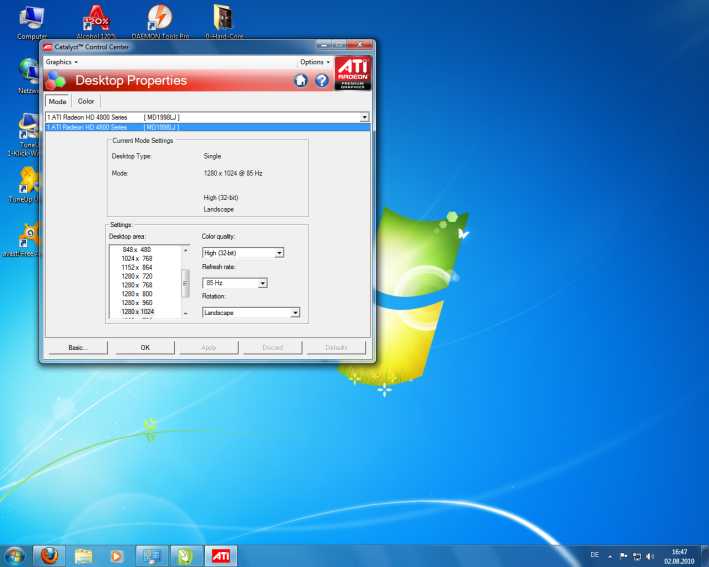Click the desktop area list scroll up arrow
The image size is (709, 567).
pyautogui.click(x=185, y=250)
